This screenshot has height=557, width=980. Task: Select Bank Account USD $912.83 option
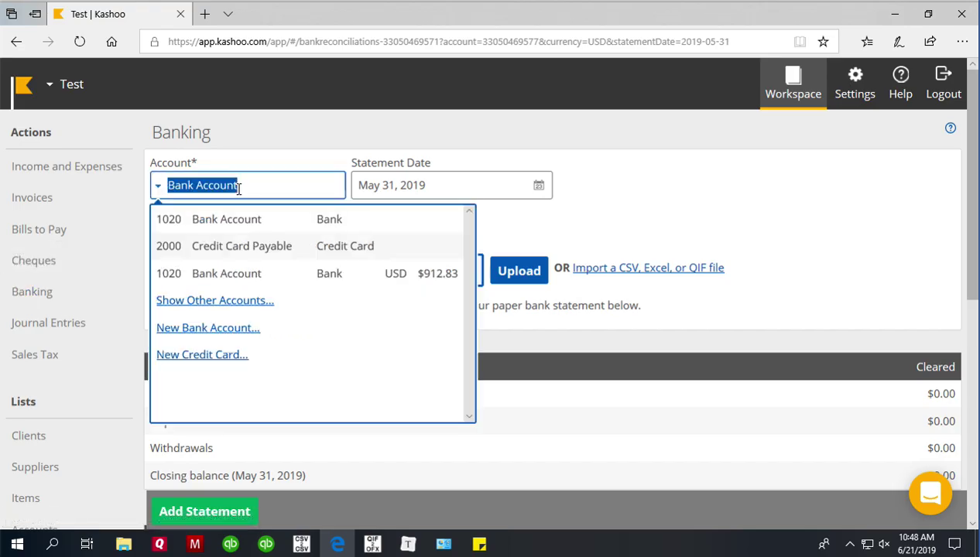pos(308,273)
